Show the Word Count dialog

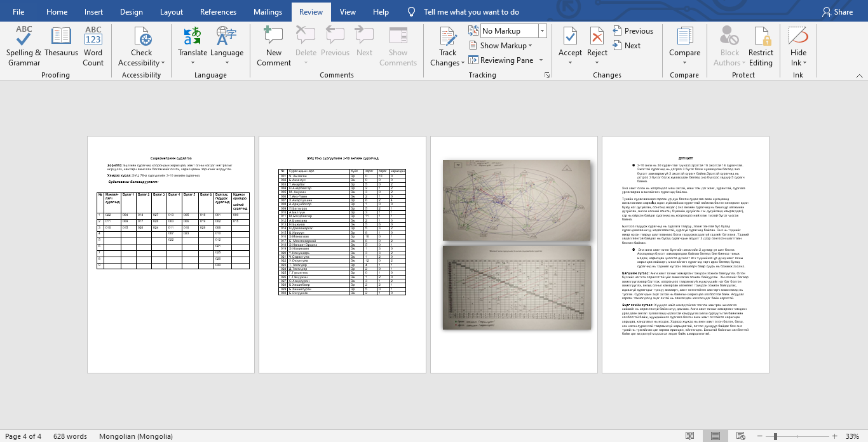tap(93, 46)
